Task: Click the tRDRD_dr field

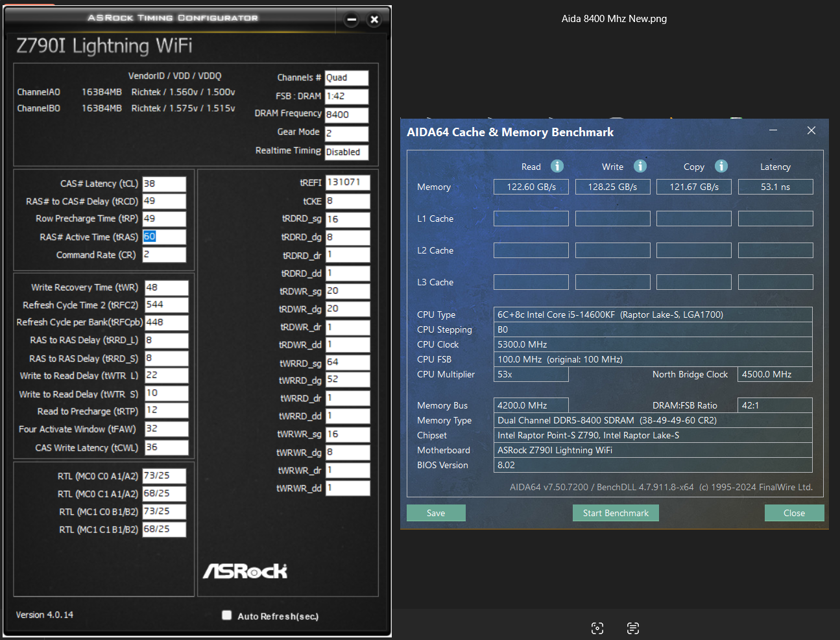Action: 348,255
